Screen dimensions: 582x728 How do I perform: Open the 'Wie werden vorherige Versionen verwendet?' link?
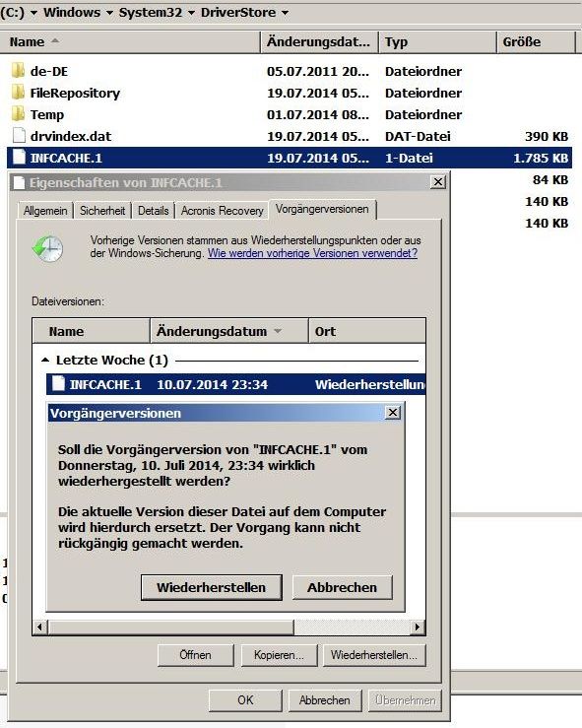point(312,253)
